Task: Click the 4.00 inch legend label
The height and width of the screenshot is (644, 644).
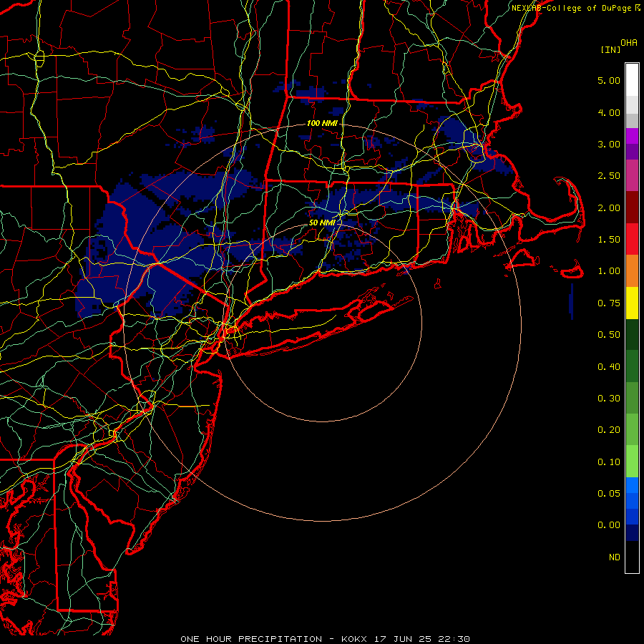Action: (609, 112)
